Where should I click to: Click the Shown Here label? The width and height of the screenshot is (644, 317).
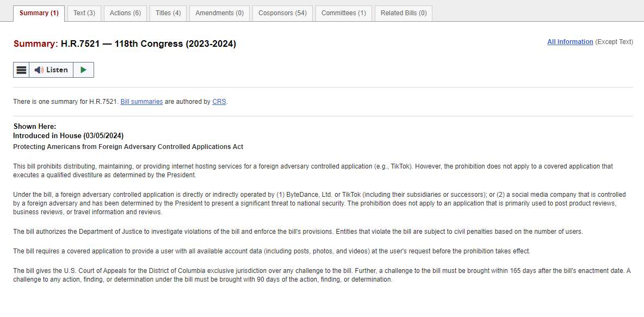coord(35,127)
